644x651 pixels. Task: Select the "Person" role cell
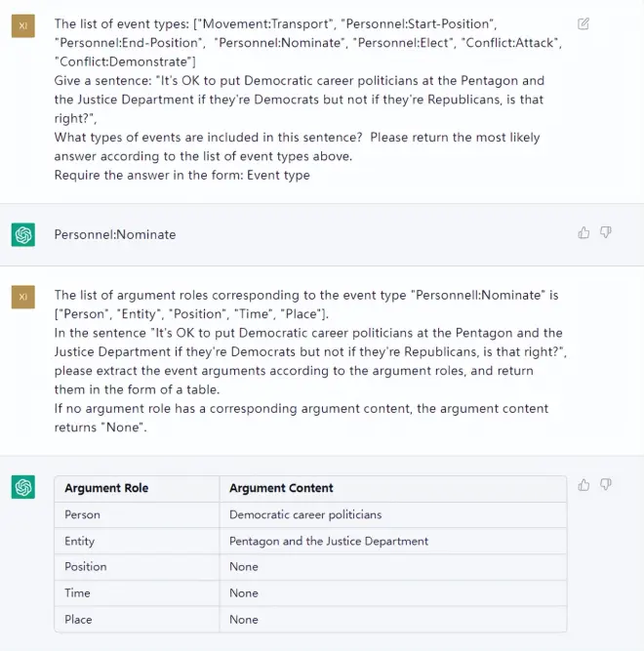pyautogui.click(x=82, y=514)
